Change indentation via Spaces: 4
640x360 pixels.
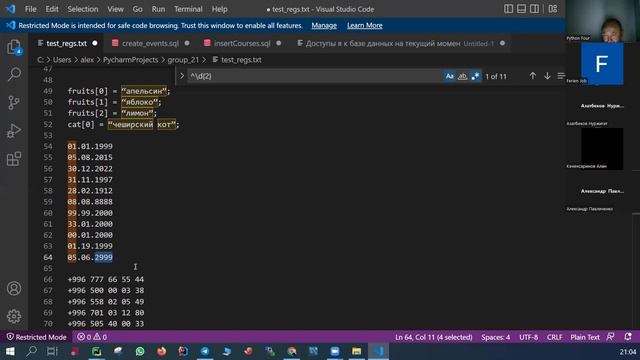[x=496, y=337]
